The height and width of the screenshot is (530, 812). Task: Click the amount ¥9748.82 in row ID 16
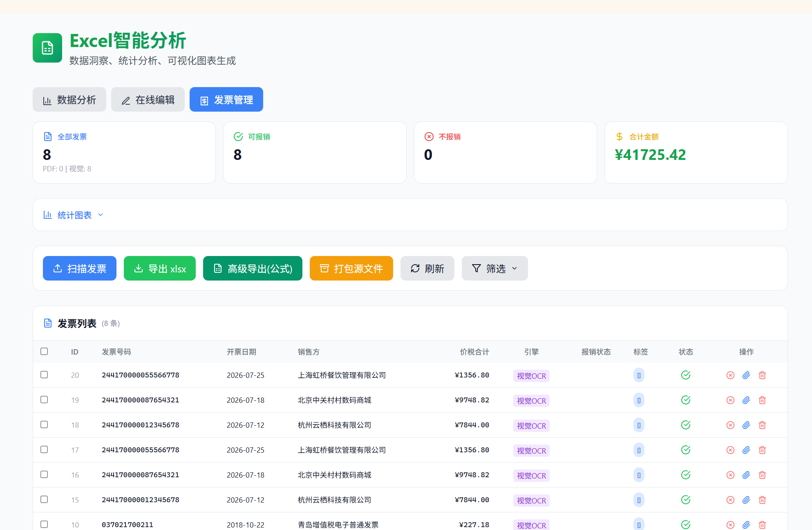(x=472, y=475)
